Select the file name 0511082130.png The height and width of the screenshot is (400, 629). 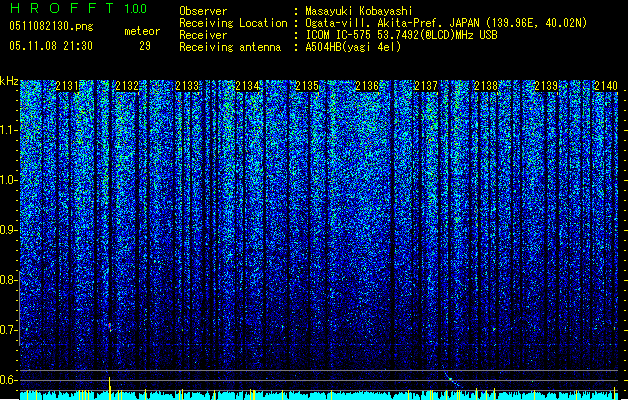(51, 26)
